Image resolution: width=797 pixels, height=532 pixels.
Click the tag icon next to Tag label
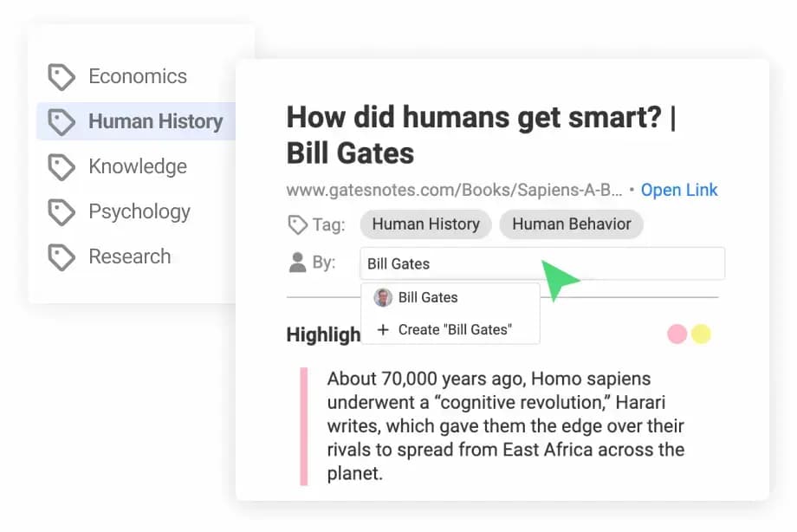click(297, 225)
